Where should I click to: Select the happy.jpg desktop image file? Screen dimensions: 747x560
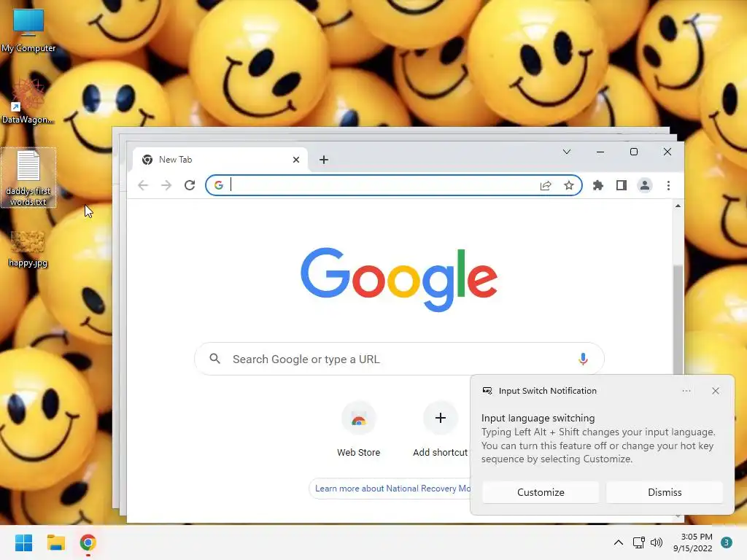pos(28,249)
